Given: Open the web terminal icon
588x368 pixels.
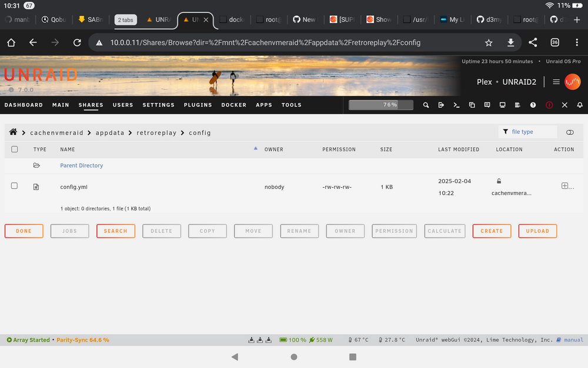Looking at the screenshot, I should (x=456, y=105).
